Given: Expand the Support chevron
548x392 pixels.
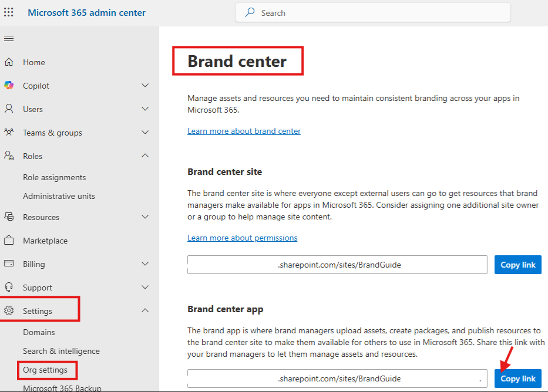Looking at the screenshot, I should coord(145,288).
